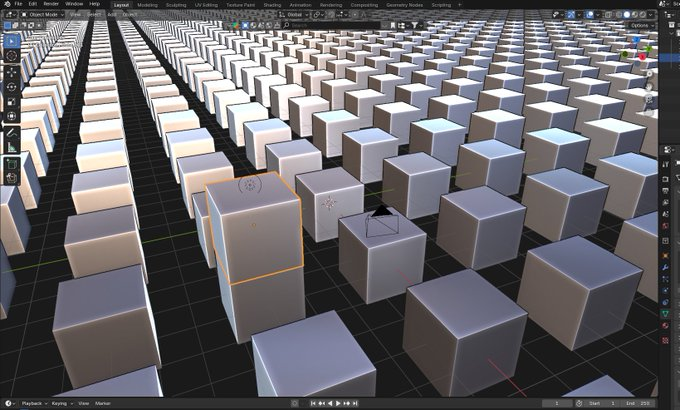Screen dimensions: 680x410
Task: Click the filter funnel icon
Action: [x=414, y=25]
